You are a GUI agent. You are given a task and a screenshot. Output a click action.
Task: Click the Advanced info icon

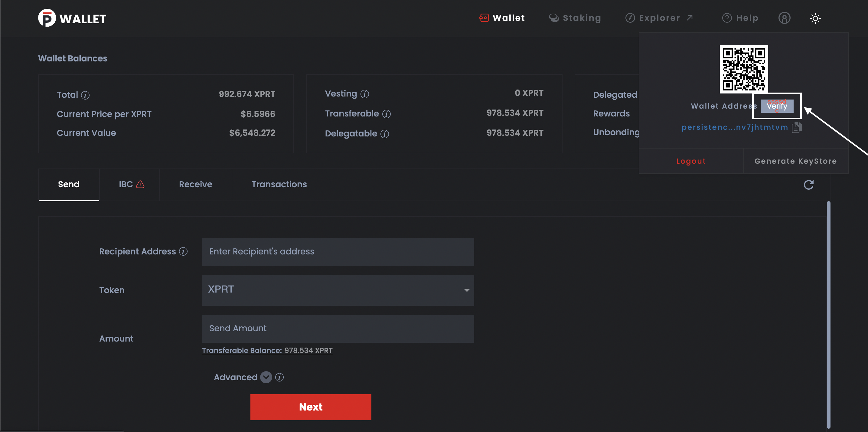pyautogui.click(x=280, y=377)
